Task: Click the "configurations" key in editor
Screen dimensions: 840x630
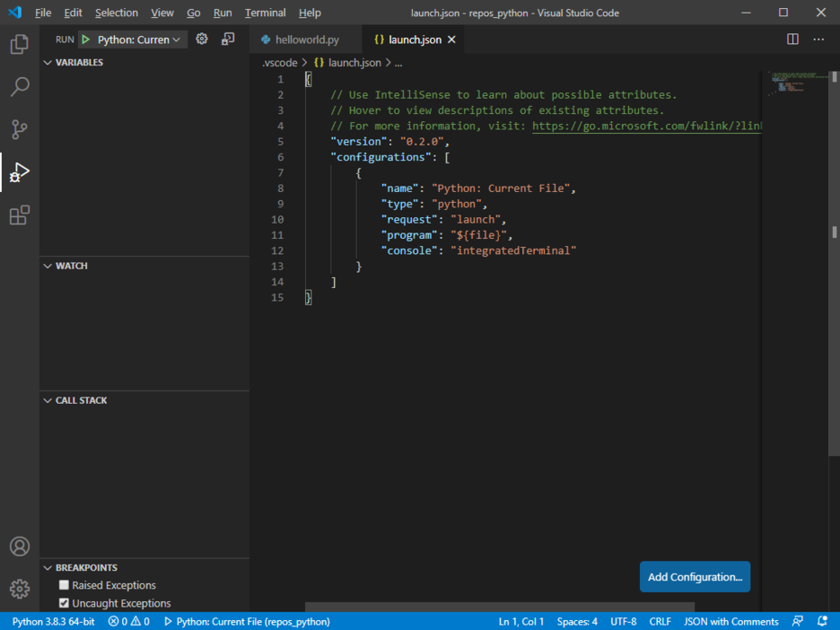Action: pyautogui.click(x=381, y=157)
